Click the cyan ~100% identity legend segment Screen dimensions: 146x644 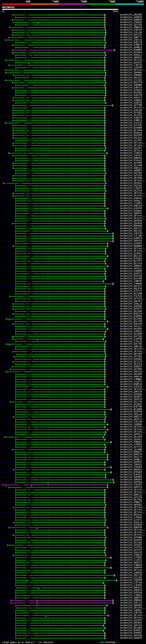click(x=130, y=4)
